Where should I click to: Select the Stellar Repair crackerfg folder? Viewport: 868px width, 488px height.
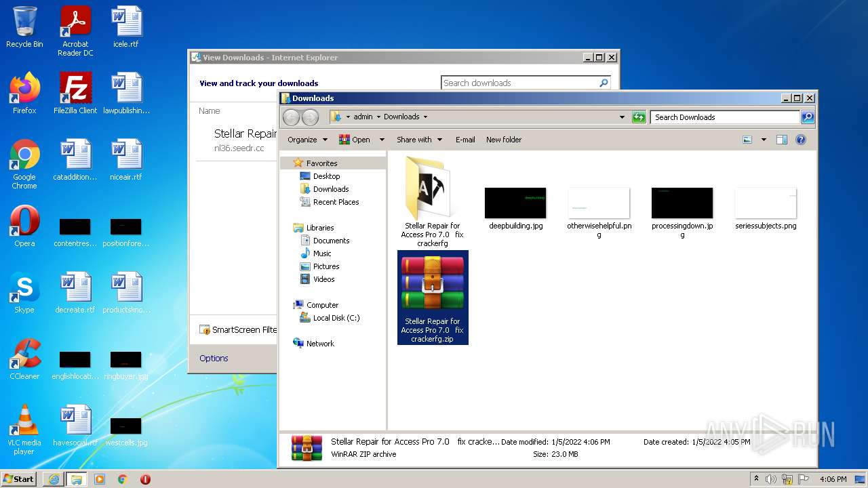click(433, 202)
